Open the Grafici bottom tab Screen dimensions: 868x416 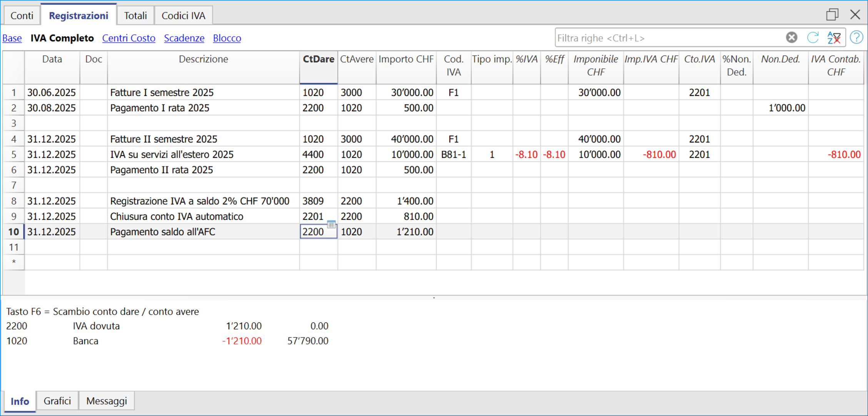point(57,401)
